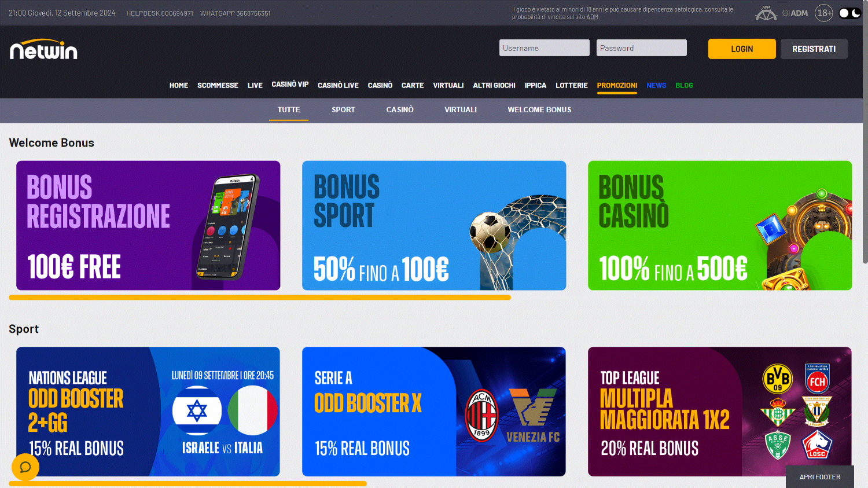
Task: Open the Bonus Casinò 100% banner
Action: point(720,225)
